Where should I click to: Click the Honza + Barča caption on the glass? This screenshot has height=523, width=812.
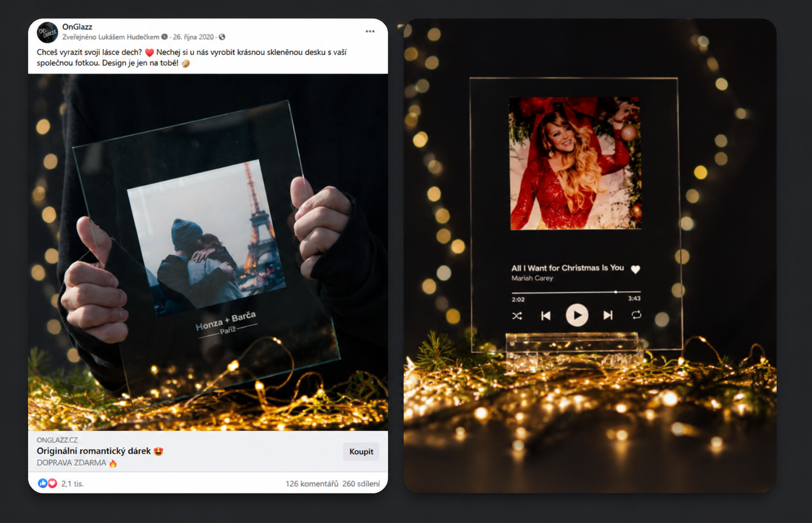coord(226,321)
